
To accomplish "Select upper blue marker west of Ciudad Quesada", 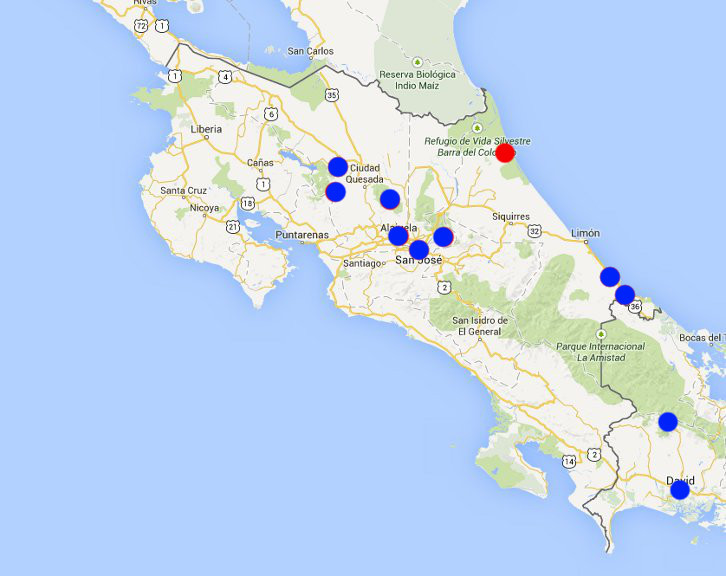I will click(338, 166).
